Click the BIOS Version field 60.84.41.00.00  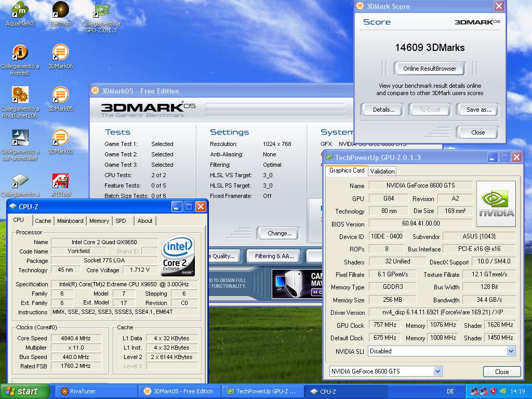421,223
